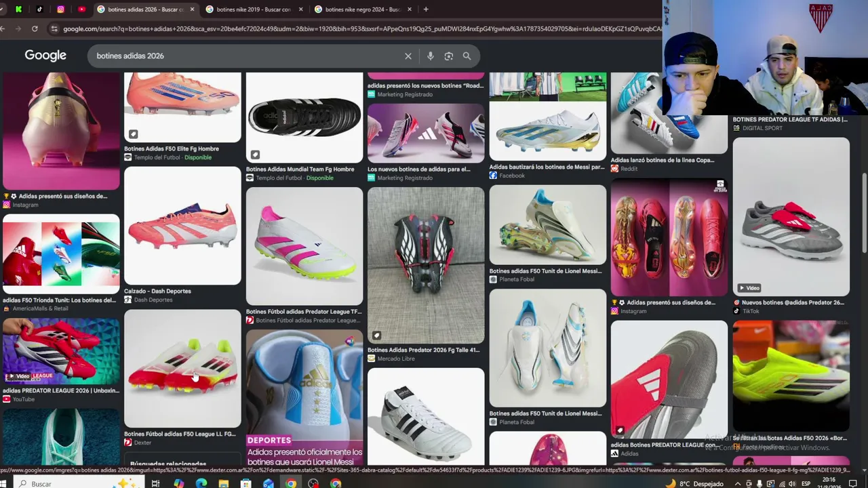868x488 pixels.
Task: Go forward in browser history
Action: tap(18, 28)
